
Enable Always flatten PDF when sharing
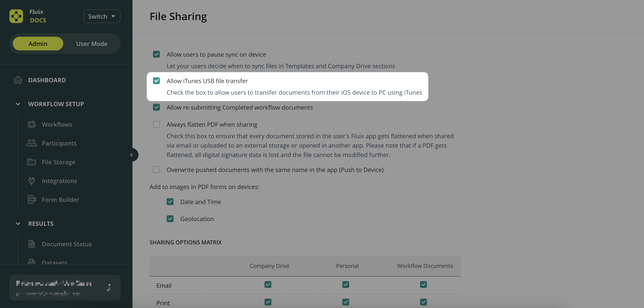(156, 124)
